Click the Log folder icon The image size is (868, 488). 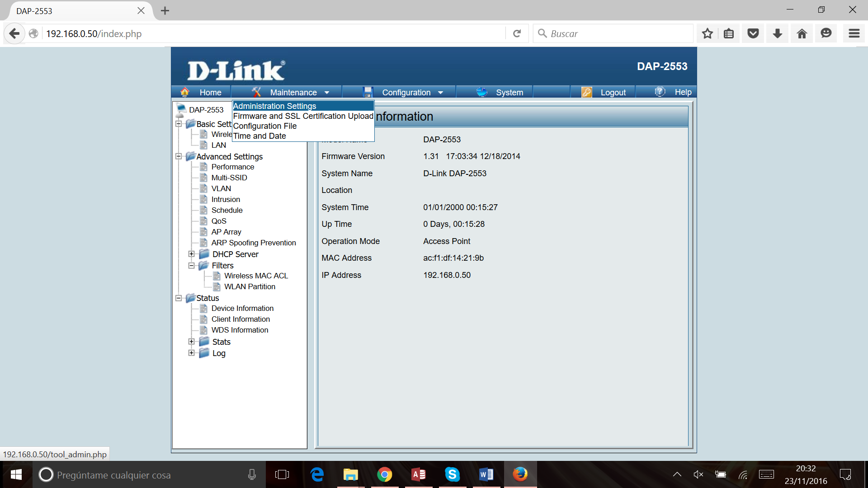pos(204,353)
